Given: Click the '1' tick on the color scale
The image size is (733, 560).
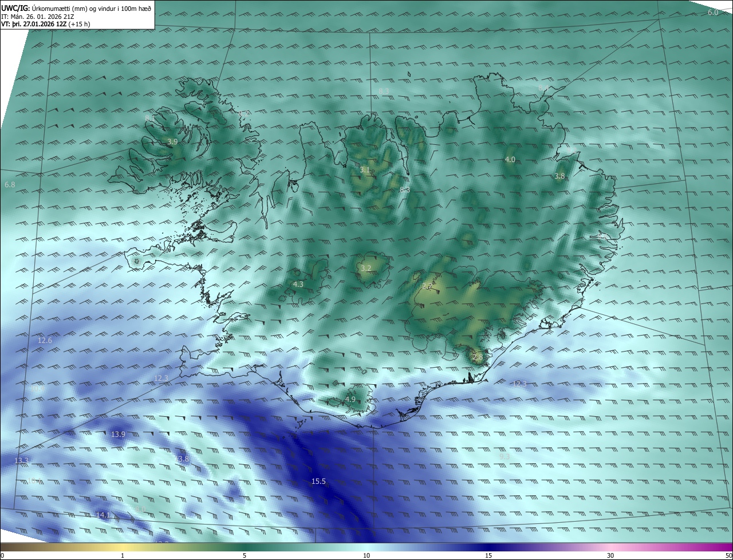Looking at the screenshot, I should coord(123,556).
